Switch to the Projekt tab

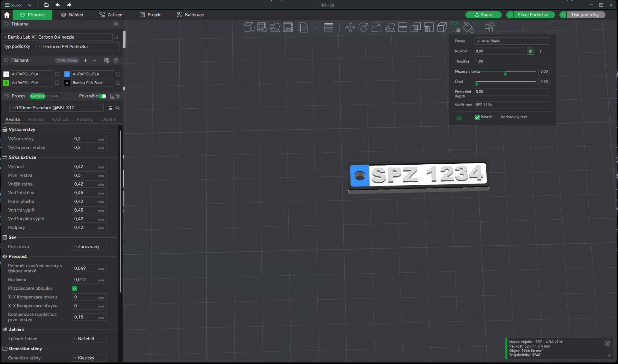click(151, 15)
